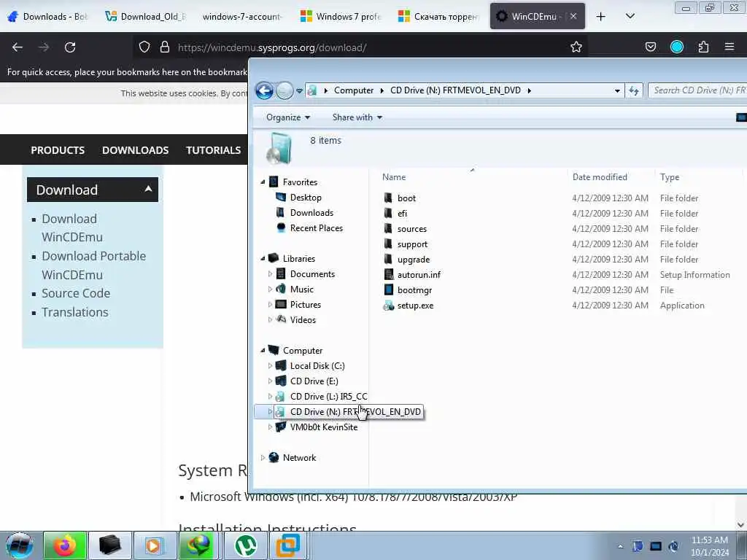Image resolution: width=747 pixels, height=560 pixels.
Task: Sort files by Date modified column
Action: tap(600, 177)
